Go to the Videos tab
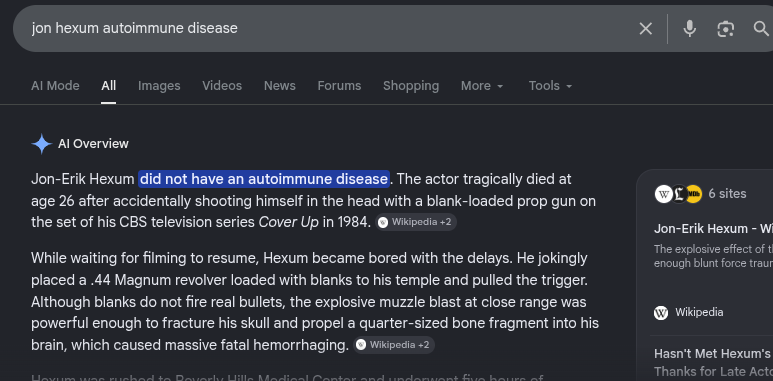 tap(222, 86)
